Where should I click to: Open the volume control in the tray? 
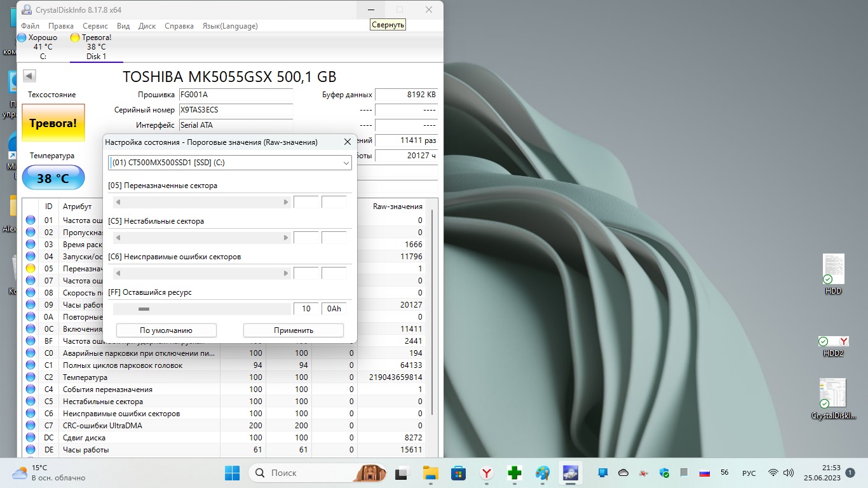click(x=789, y=473)
